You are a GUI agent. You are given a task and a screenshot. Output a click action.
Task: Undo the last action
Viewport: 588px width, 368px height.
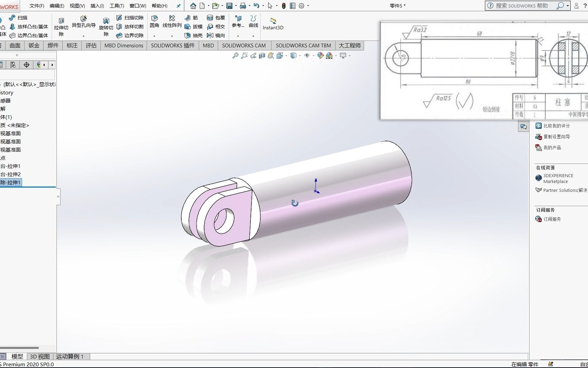coord(256,6)
